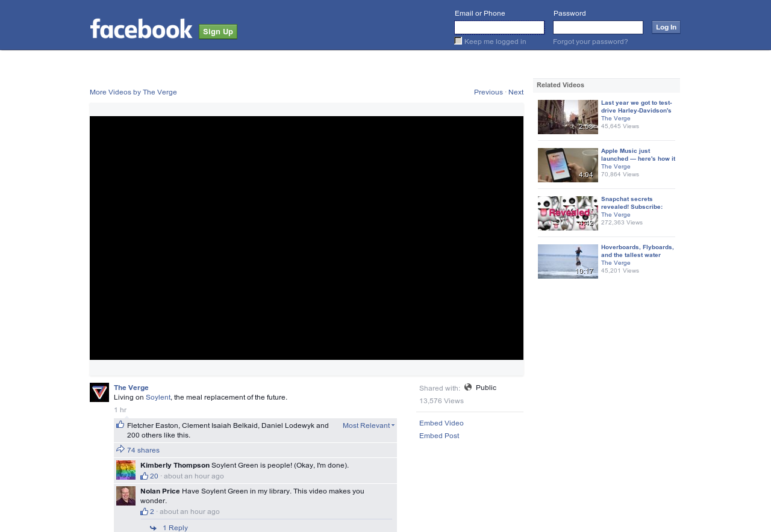This screenshot has width=771, height=532.
Task: Click Embed Post link
Action: 439,436
